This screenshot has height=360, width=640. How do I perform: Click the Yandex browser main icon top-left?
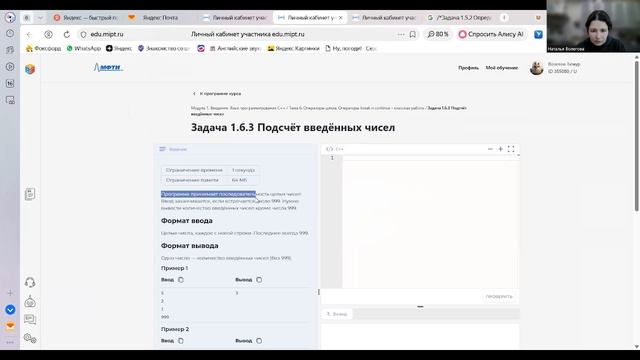(x=10, y=17)
